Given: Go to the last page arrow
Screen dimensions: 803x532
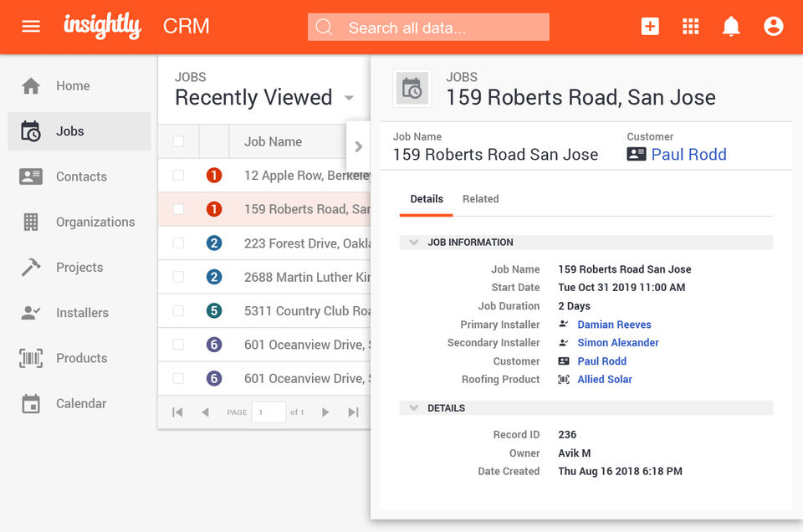Looking at the screenshot, I should [x=353, y=412].
